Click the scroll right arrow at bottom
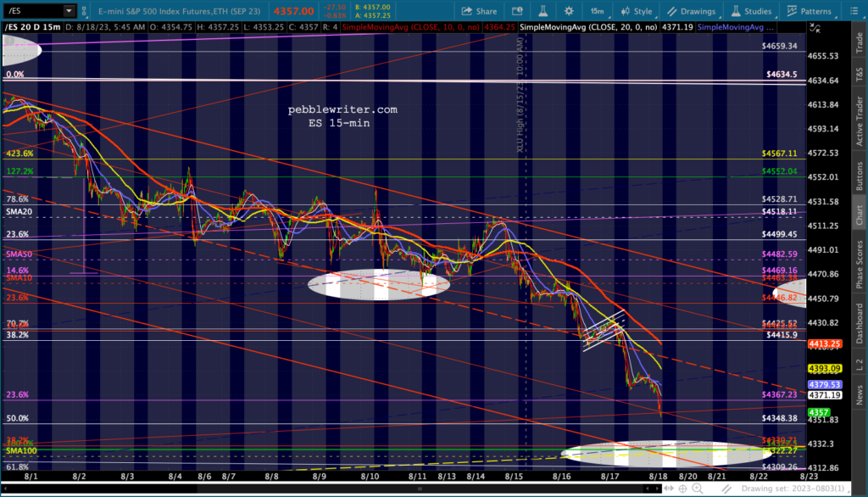 pos(657,489)
